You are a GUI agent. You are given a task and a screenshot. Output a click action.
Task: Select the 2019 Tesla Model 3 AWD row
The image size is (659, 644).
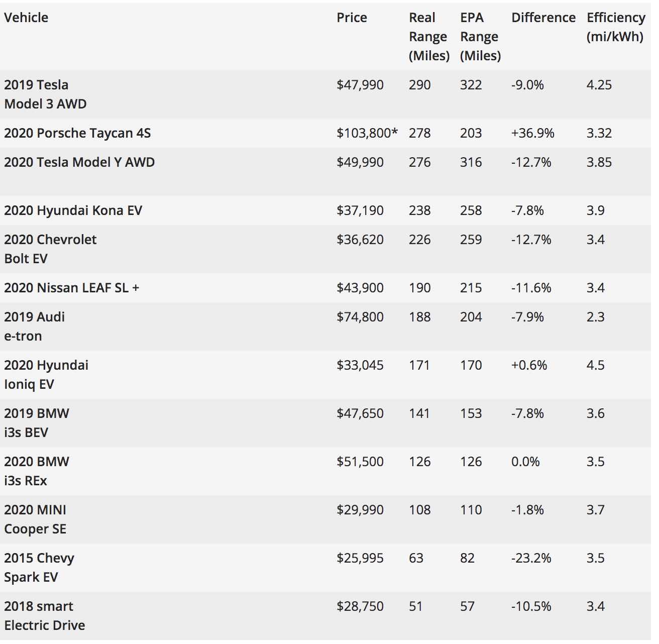(x=45, y=94)
